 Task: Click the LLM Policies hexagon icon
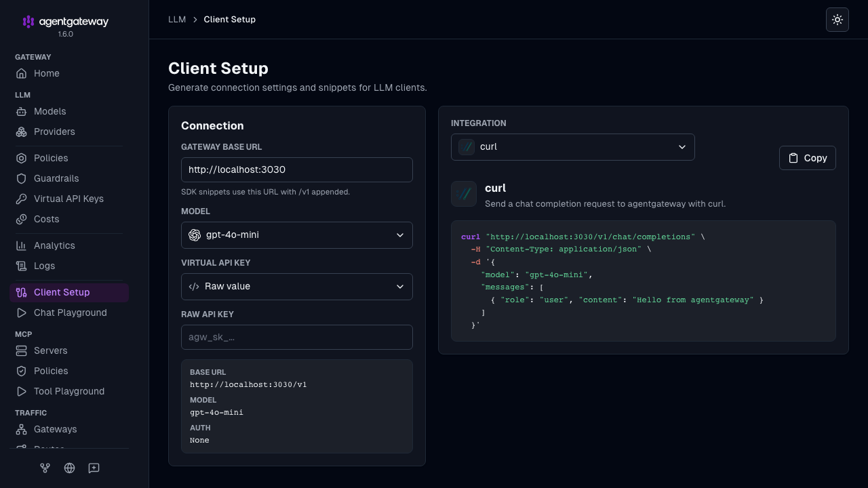[22, 158]
